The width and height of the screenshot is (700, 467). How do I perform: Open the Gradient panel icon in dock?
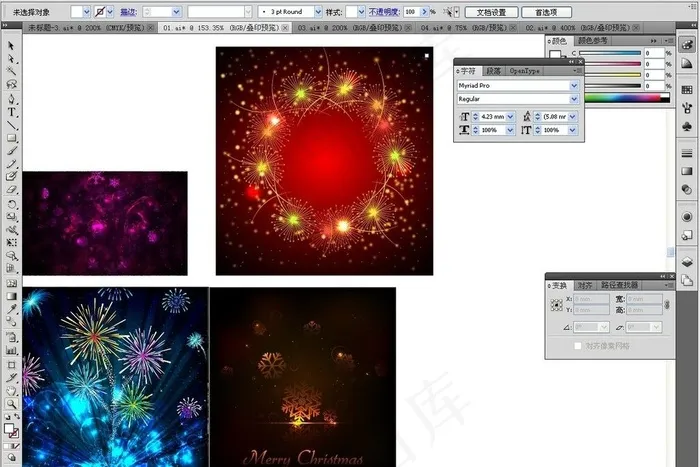point(687,171)
